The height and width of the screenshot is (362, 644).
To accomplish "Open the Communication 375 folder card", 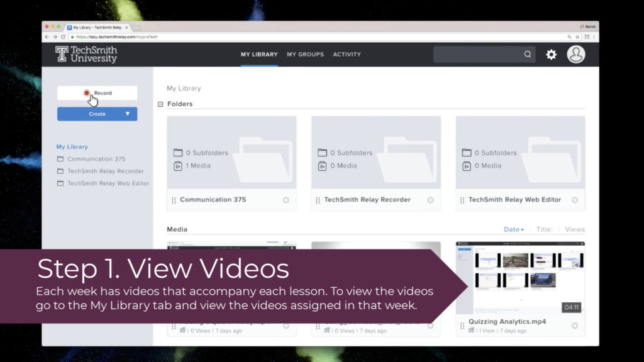I will point(231,163).
